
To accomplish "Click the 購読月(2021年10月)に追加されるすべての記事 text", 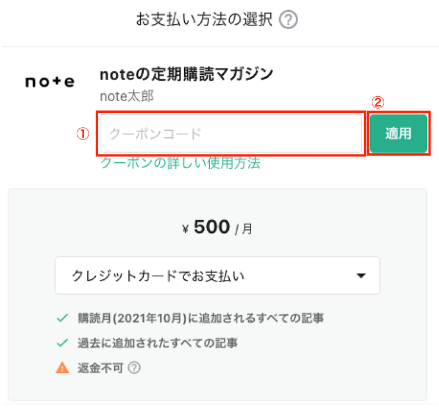I will (x=201, y=318).
